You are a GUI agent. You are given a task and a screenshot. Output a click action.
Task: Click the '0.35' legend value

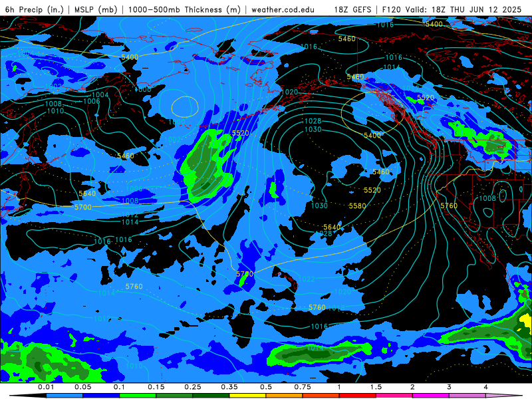229,387
